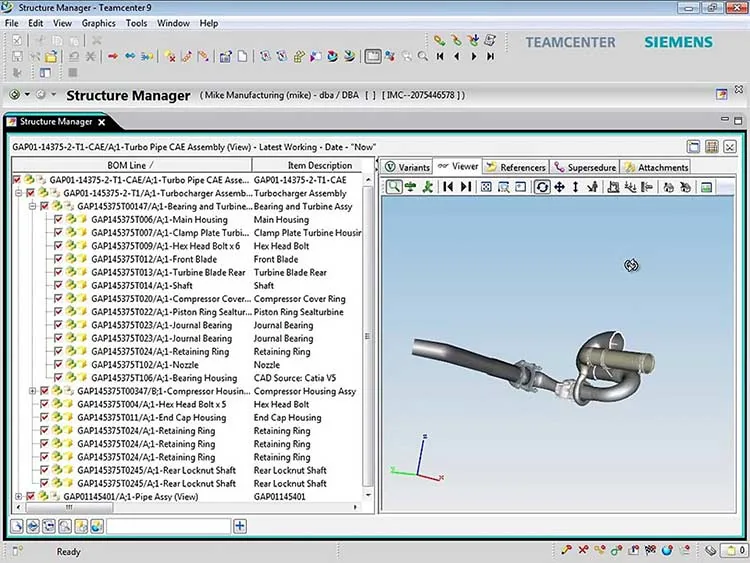Uncheck the Main Housing checkbox
The height and width of the screenshot is (563, 750).
pyautogui.click(x=58, y=220)
